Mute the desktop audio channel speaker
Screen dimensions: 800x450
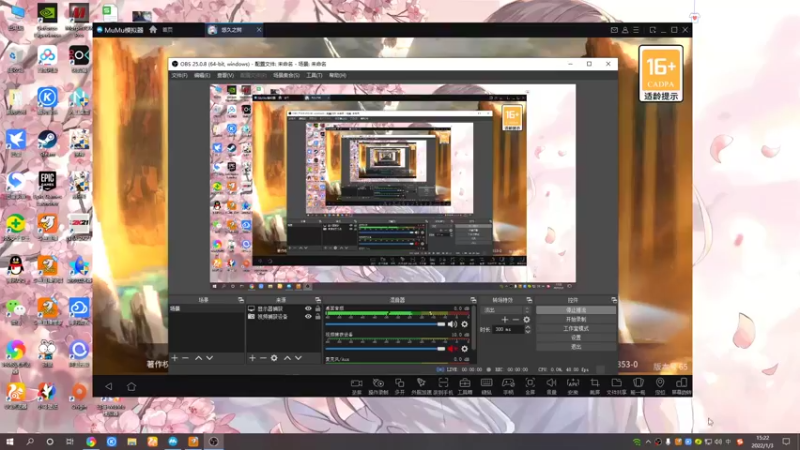click(452, 324)
